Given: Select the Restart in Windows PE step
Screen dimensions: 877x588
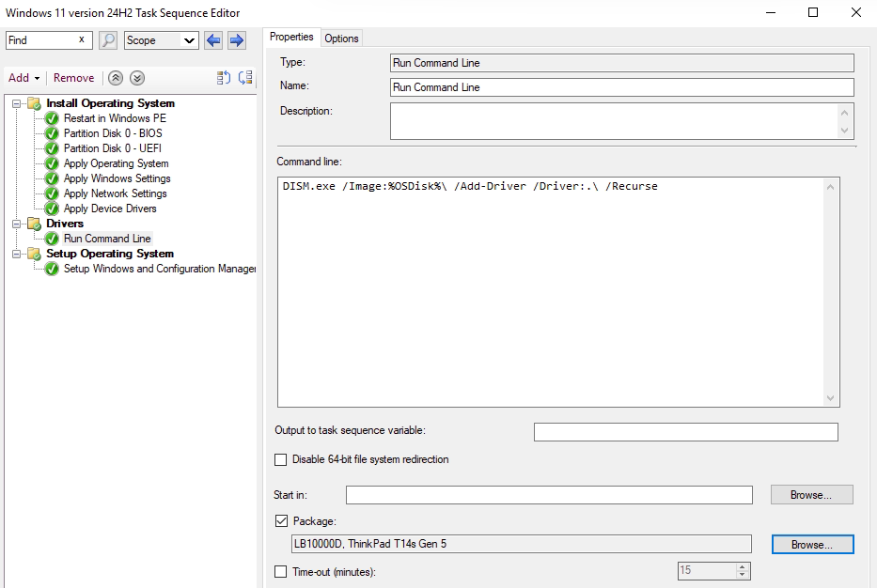Looking at the screenshot, I should (115, 118).
